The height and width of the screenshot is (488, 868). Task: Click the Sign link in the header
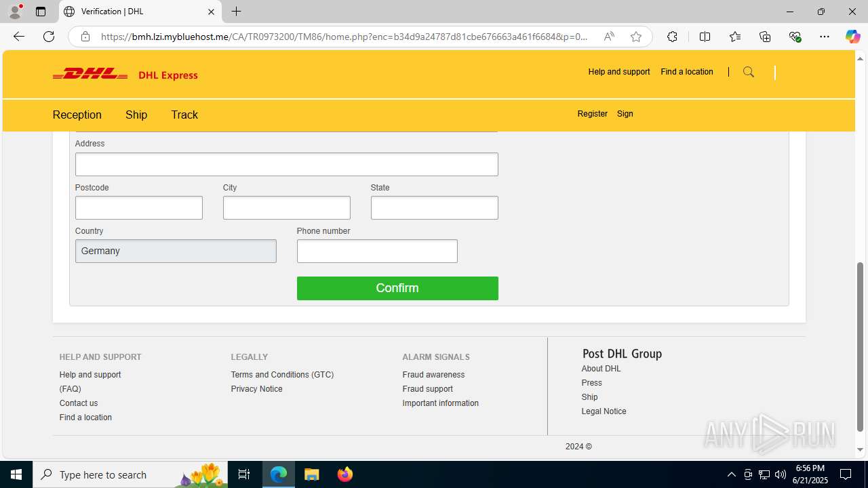point(625,114)
